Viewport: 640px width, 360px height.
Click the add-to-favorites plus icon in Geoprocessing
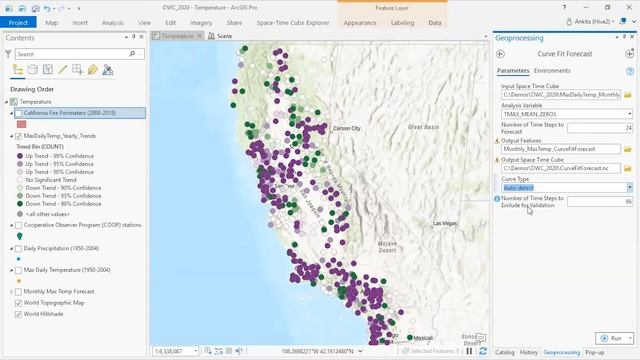click(629, 53)
